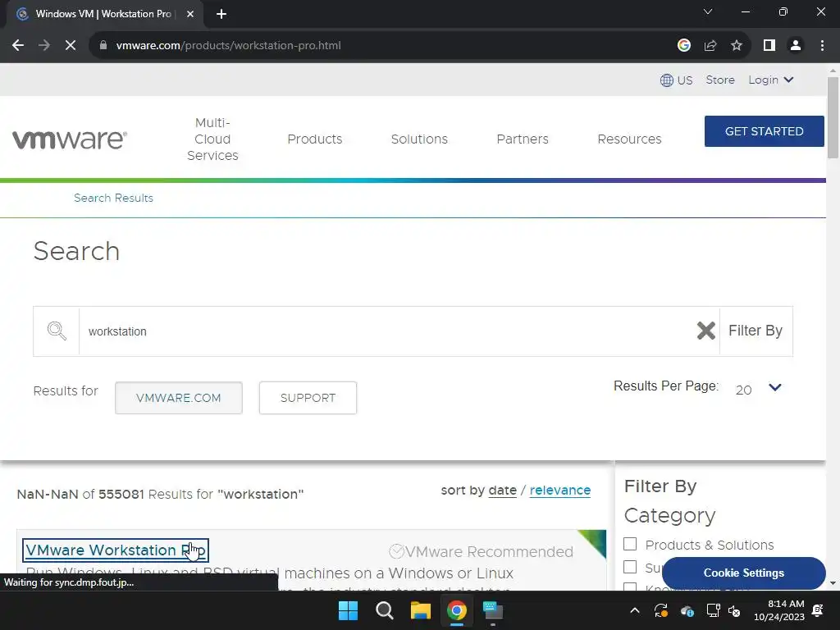The width and height of the screenshot is (840, 630).
Task: Open the Products menu
Action: [x=314, y=139]
